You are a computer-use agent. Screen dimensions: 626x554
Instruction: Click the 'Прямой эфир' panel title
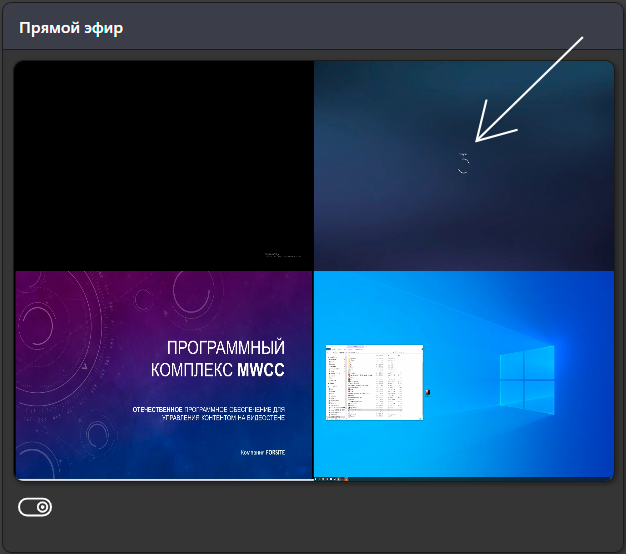click(x=71, y=28)
